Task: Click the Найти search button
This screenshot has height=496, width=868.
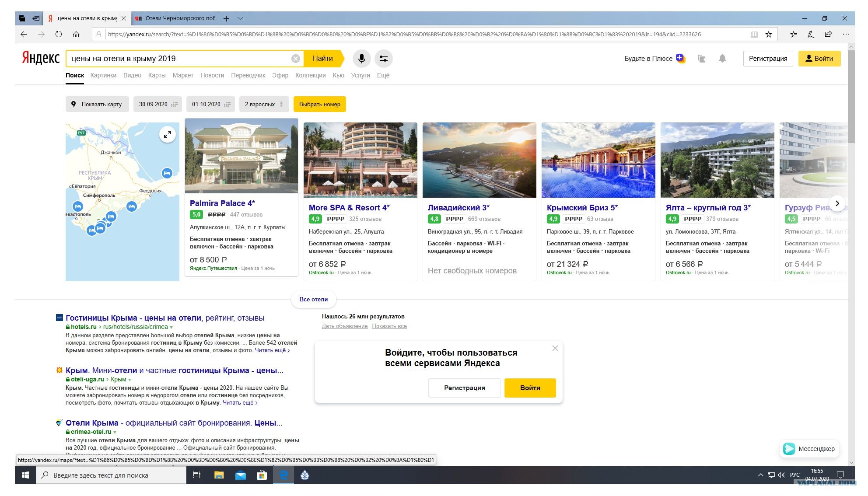Action: 323,59
